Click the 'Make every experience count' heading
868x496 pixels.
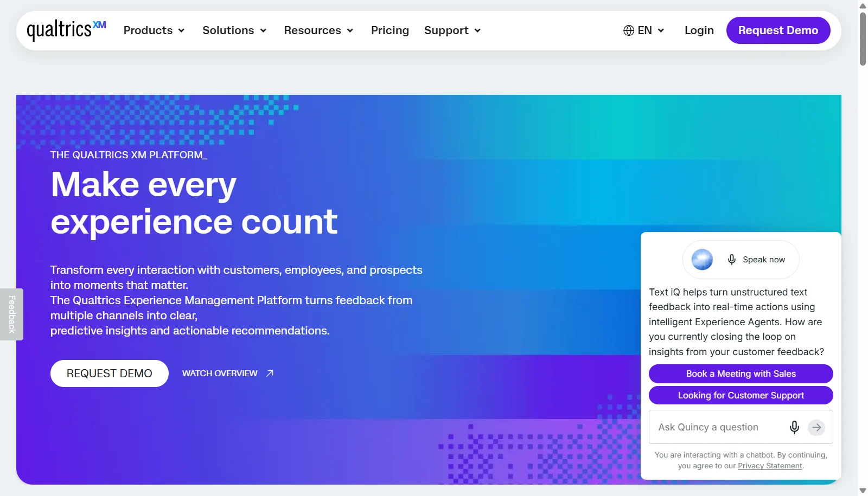tap(194, 203)
